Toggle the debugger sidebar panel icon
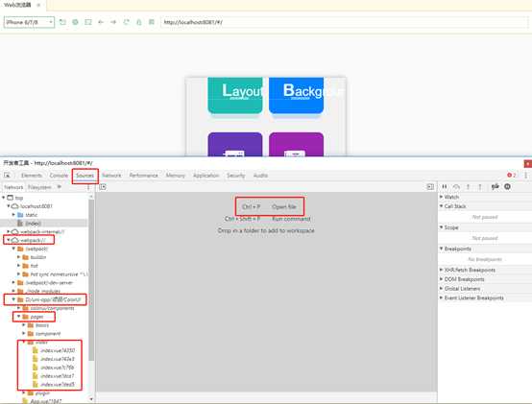The height and width of the screenshot is (404, 532). tap(430, 187)
